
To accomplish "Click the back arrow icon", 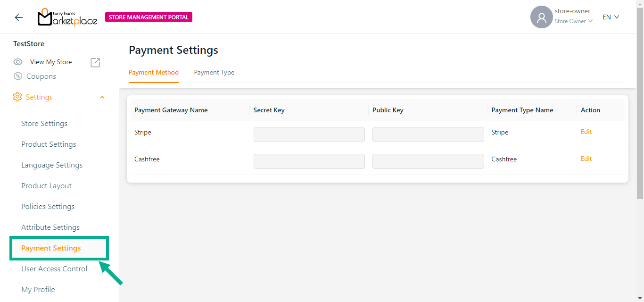I will (19, 17).
